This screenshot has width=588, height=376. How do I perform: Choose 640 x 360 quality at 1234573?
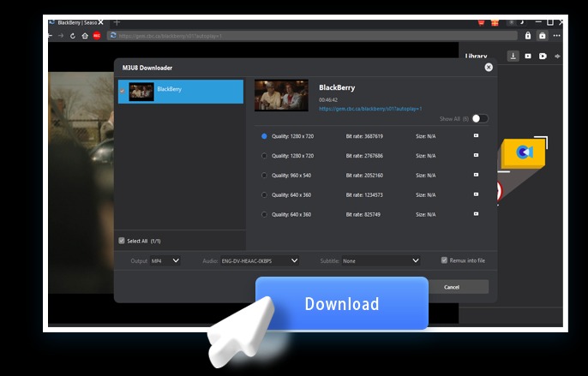[264, 195]
